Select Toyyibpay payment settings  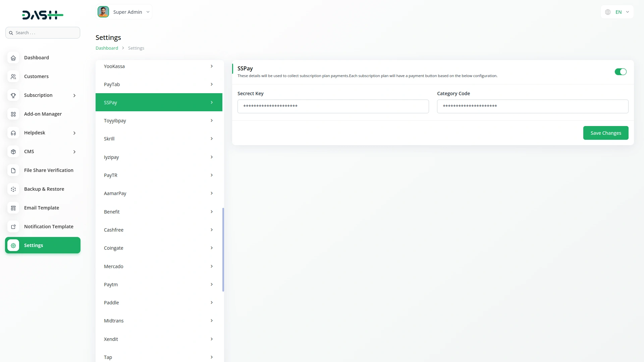159,121
